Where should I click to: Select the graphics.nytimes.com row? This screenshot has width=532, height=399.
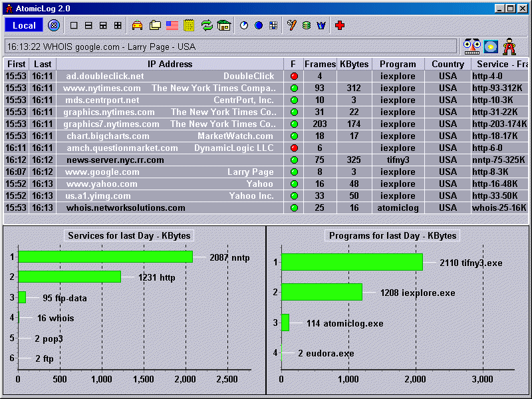point(265,112)
